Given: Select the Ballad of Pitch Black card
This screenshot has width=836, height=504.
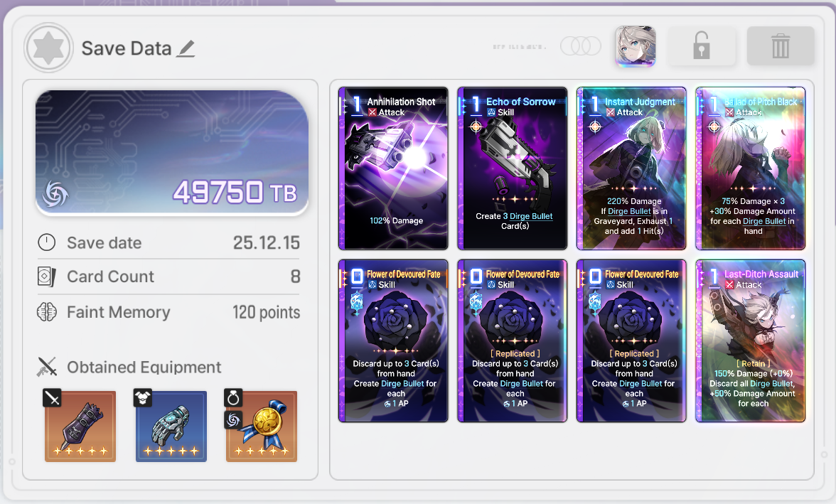Looking at the screenshot, I should point(750,168).
